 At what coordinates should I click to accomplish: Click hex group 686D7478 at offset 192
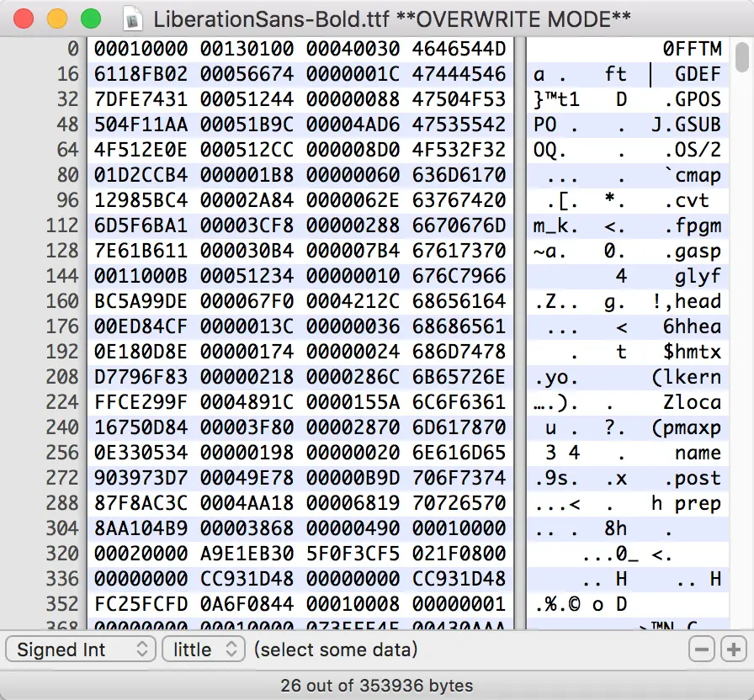(459, 352)
